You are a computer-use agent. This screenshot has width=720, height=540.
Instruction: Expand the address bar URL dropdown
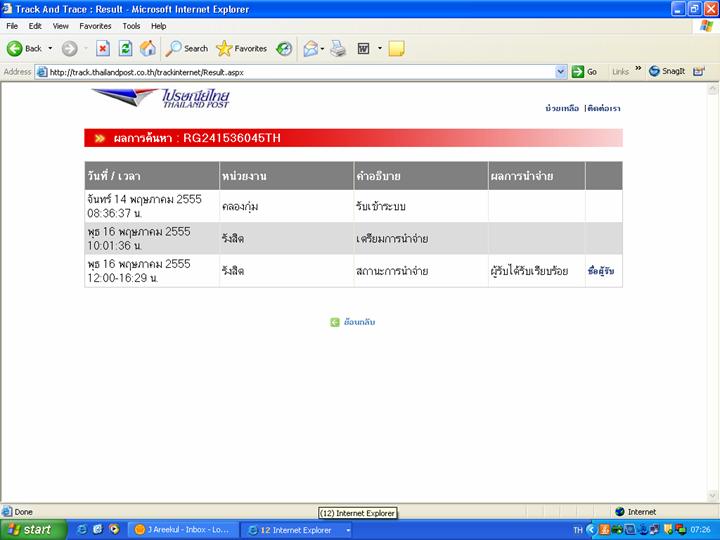[x=561, y=72]
